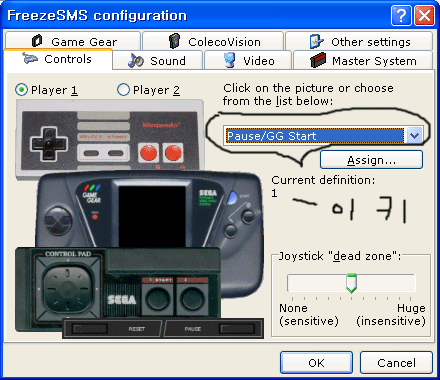
Task: Click the Cancel button
Action: click(x=396, y=362)
